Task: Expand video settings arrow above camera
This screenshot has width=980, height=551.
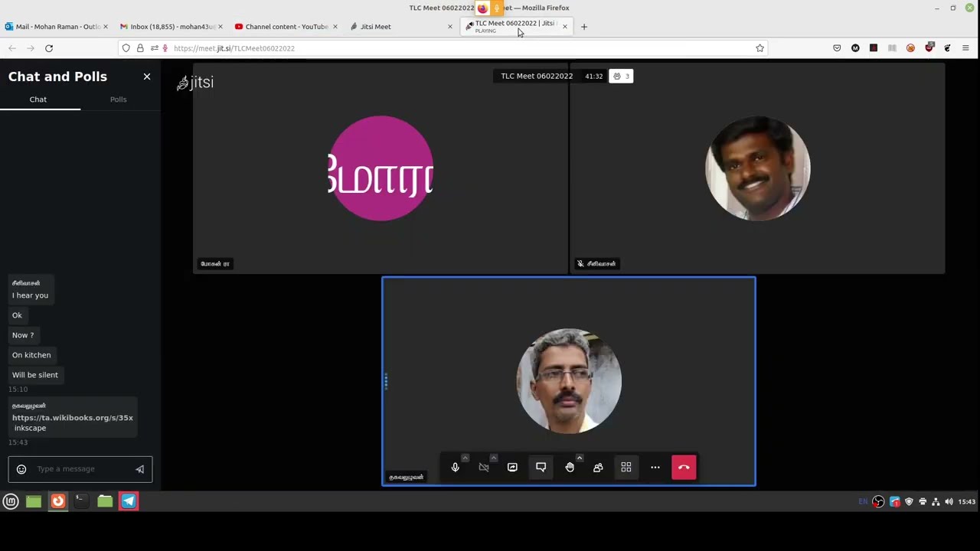Action: pyautogui.click(x=494, y=458)
